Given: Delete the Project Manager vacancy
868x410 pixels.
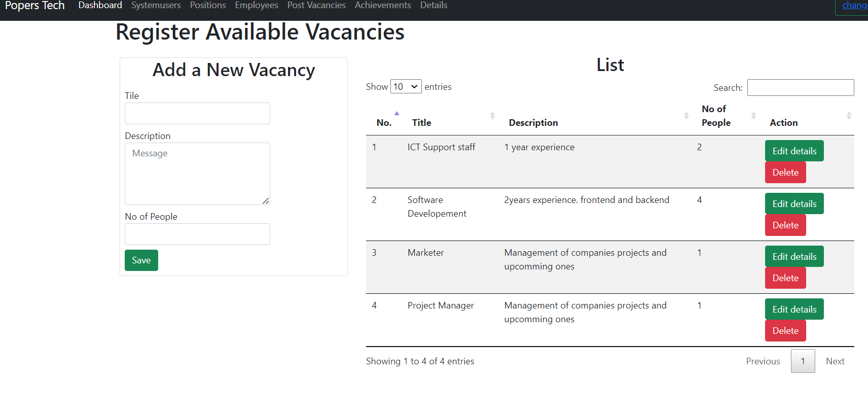Looking at the screenshot, I should [x=785, y=331].
